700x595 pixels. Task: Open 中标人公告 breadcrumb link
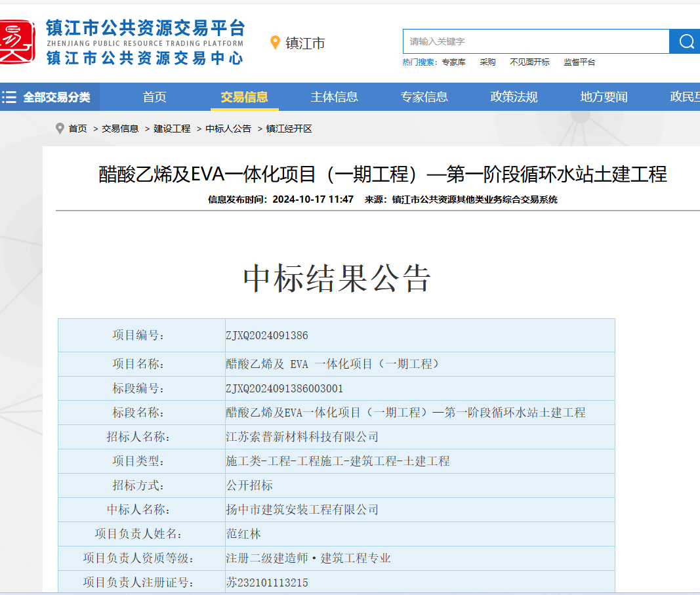(x=228, y=129)
